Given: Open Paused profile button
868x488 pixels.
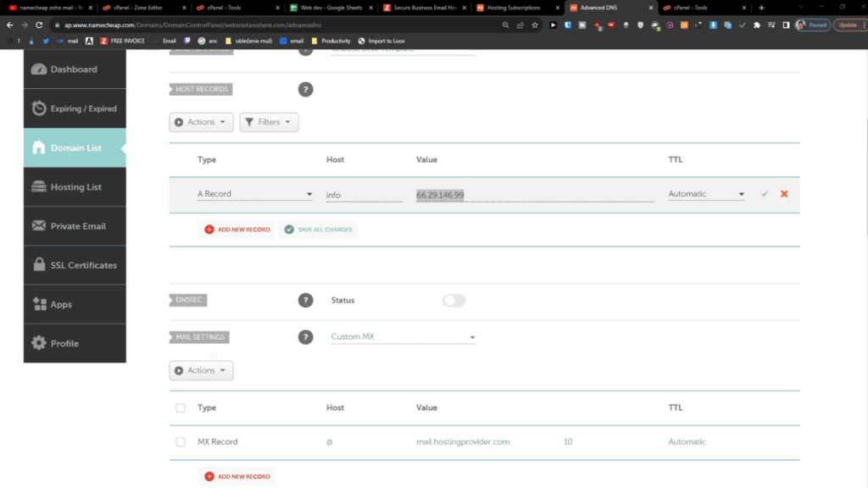Looking at the screenshot, I should click(x=813, y=25).
